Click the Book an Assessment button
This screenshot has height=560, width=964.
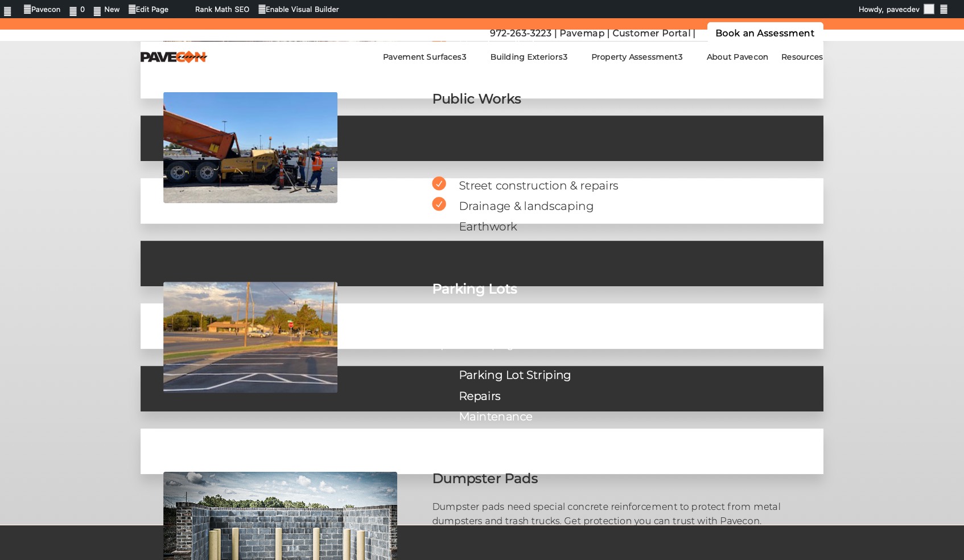coord(764,33)
